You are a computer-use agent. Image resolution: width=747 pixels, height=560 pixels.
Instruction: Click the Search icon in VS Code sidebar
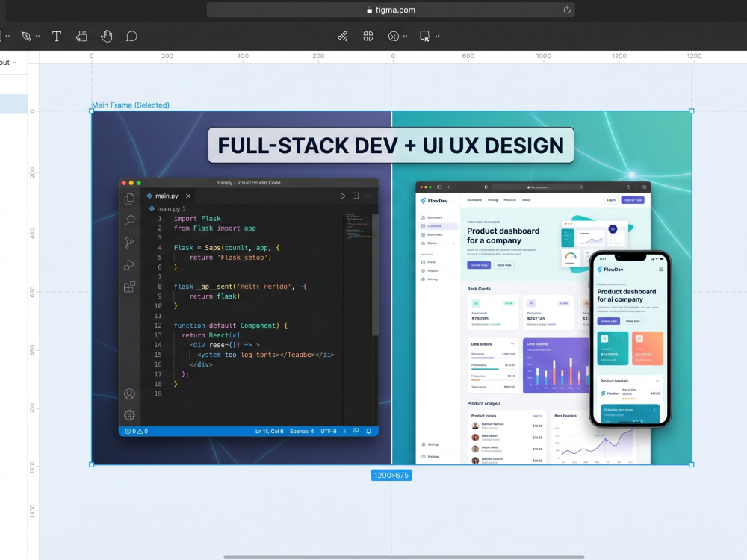point(129,220)
